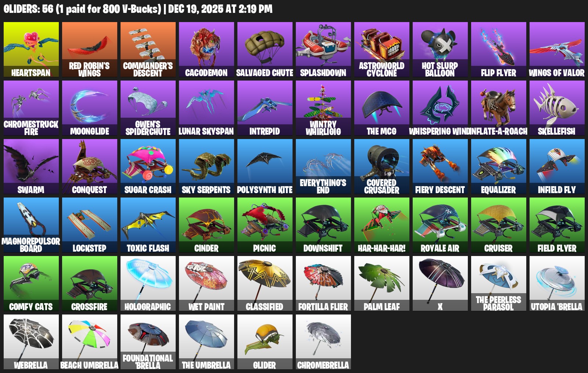This screenshot has height=373, width=588.
Task: Click The Peerless Parasol umbrella
Action: pyautogui.click(x=499, y=284)
